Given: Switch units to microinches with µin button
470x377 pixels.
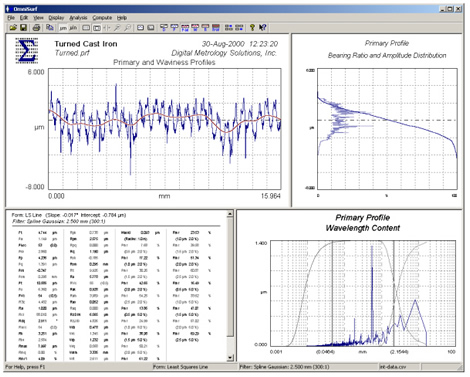Looking at the screenshot, I should [x=73, y=28].
